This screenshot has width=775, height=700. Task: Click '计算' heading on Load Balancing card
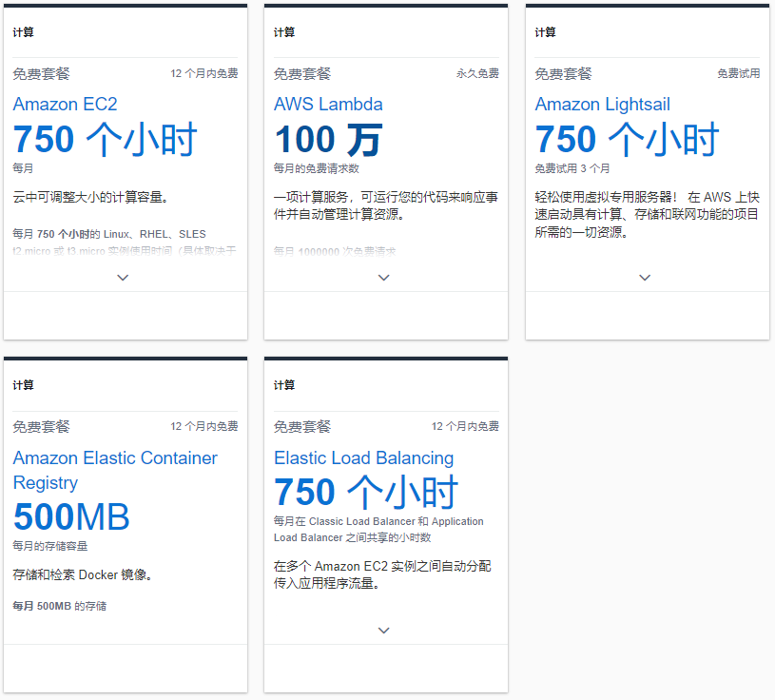[284, 385]
